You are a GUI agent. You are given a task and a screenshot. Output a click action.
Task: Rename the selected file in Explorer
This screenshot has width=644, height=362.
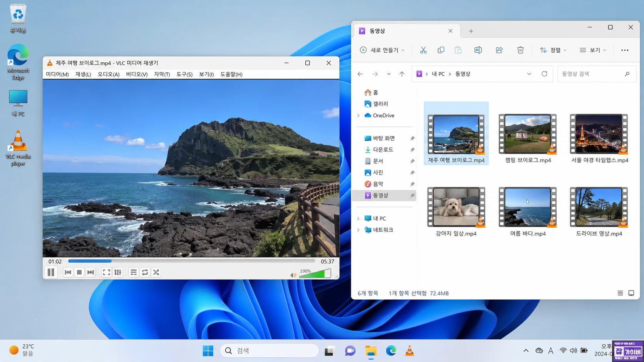point(478,50)
